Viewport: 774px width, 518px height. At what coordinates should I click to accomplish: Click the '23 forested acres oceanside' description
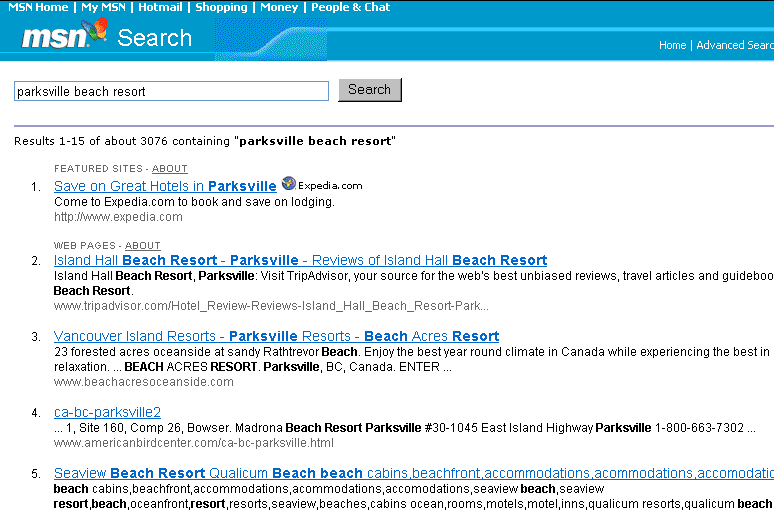click(x=412, y=359)
